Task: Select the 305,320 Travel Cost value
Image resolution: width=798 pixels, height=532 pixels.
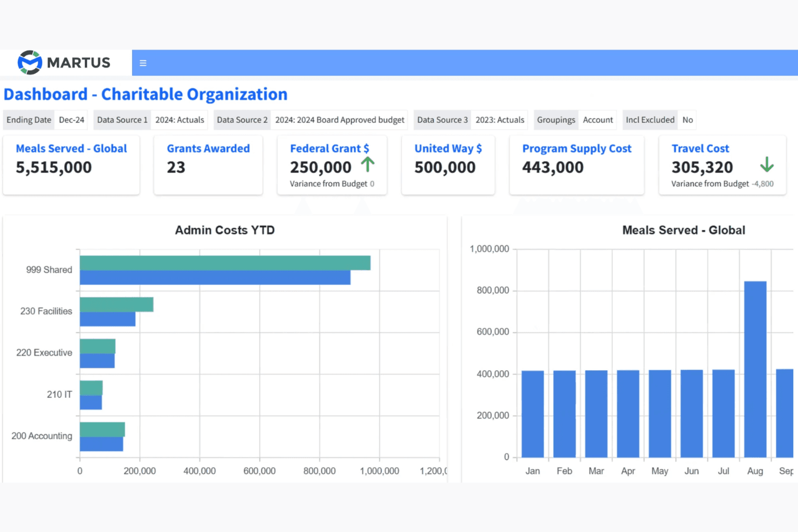Action: (702, 167)
